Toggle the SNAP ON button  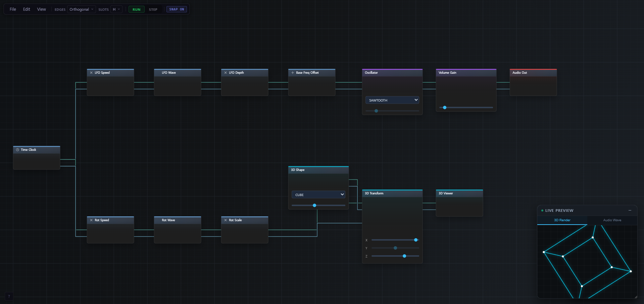tap(177, 9)
